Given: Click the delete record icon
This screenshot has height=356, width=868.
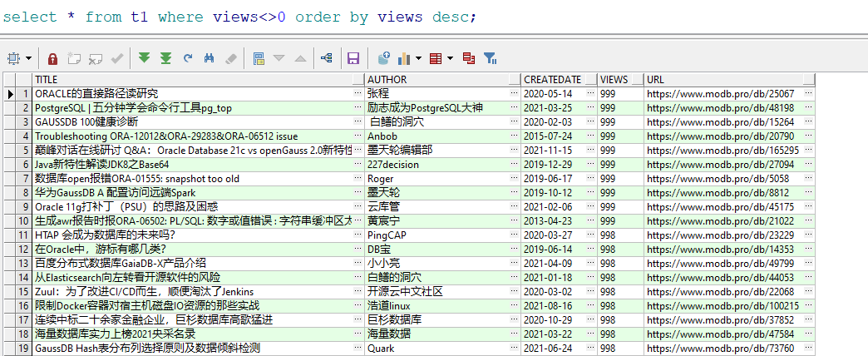Looking at the screenshot, I should pyautogui.click(x=96, y=57).
